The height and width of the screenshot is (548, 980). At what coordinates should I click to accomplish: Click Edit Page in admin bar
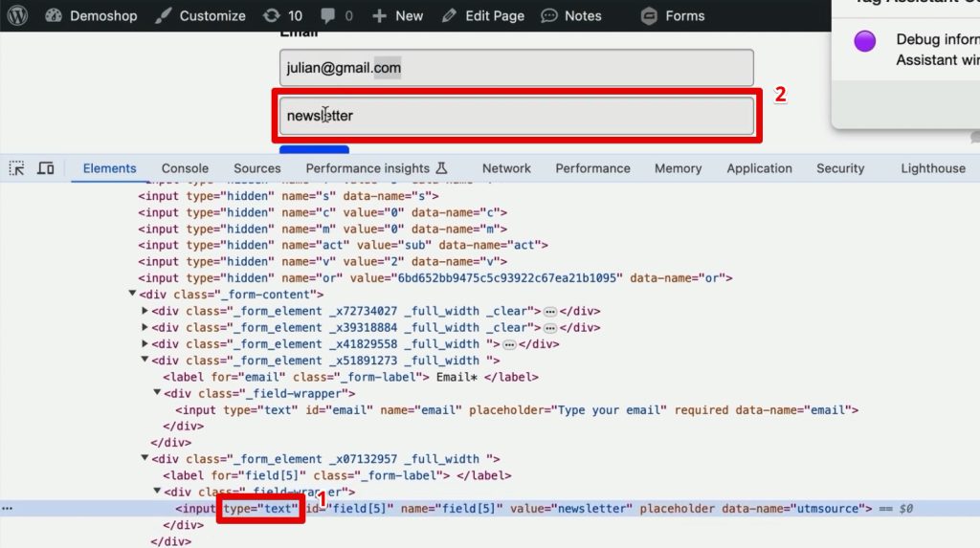pyautogui.click(x=482, y=15)
